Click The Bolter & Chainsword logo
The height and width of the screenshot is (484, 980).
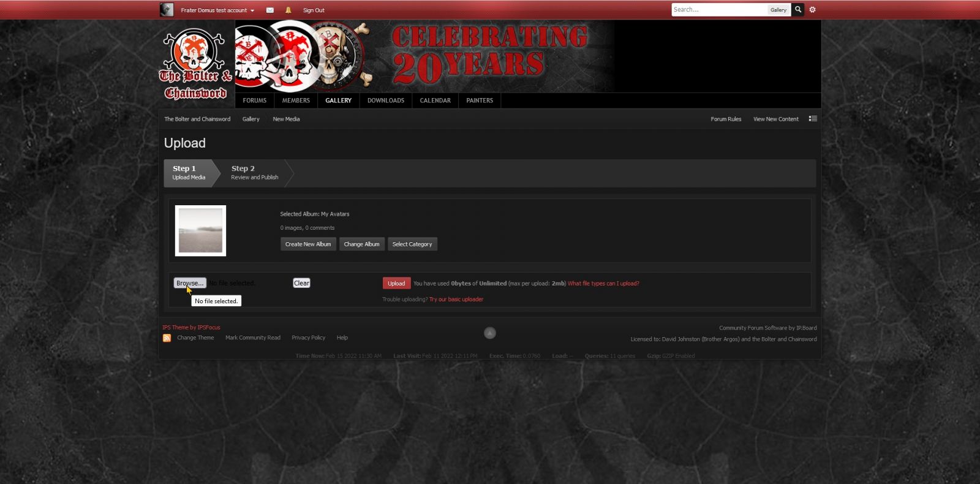pos(196,64)
